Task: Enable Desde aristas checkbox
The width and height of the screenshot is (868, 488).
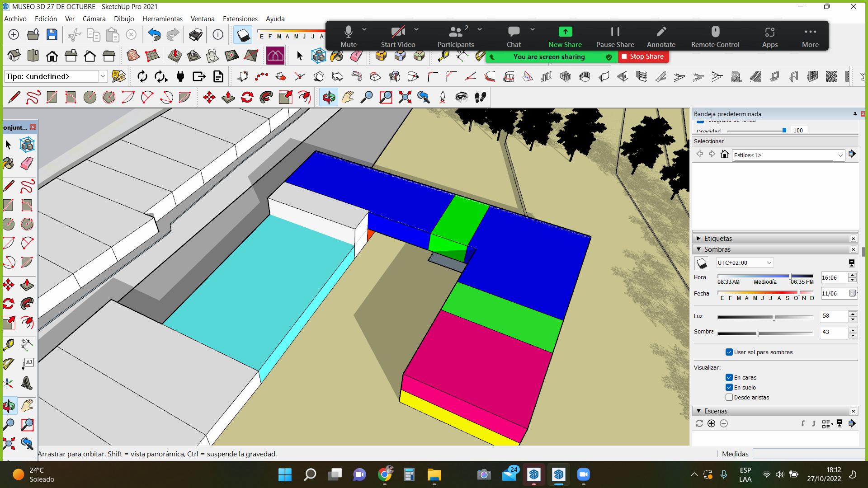Action: 729,397
